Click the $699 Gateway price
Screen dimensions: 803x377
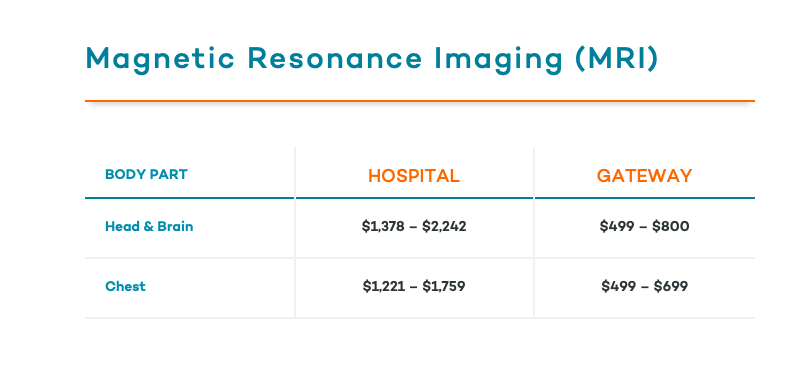671,286
